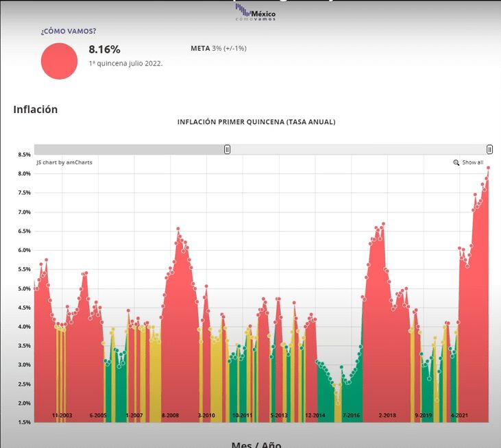
Task: Click the Show all text
Action: pyautogui.click(x=472, y=162)
